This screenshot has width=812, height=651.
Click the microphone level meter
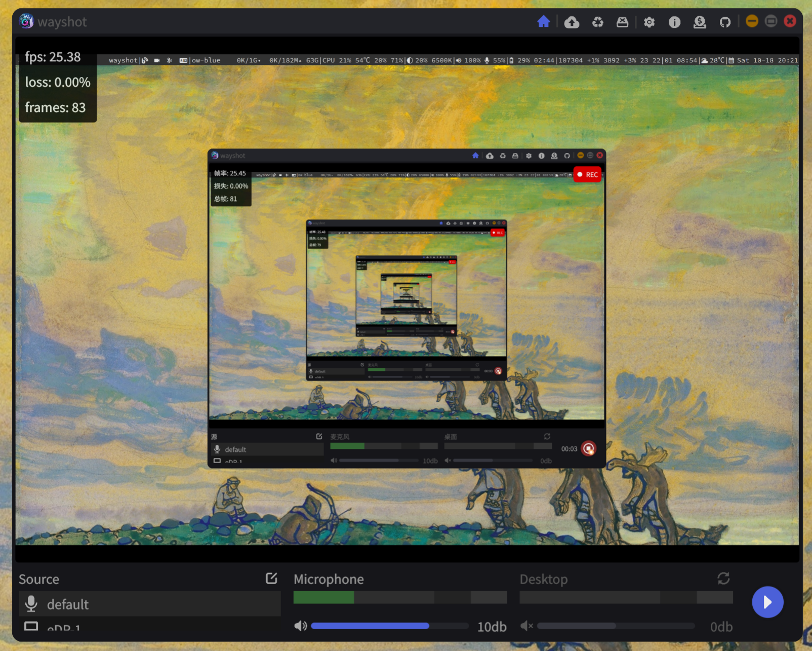[399, 597]
